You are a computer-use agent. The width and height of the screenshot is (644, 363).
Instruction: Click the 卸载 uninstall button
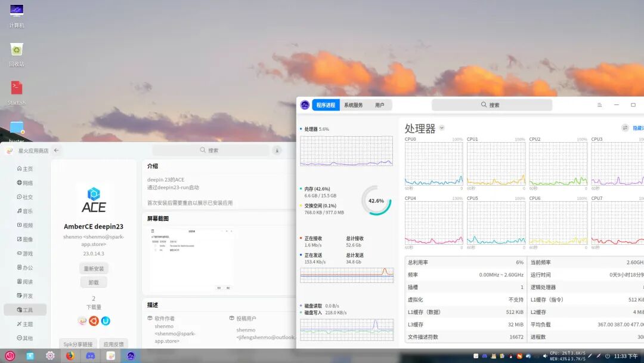point(94,282)
